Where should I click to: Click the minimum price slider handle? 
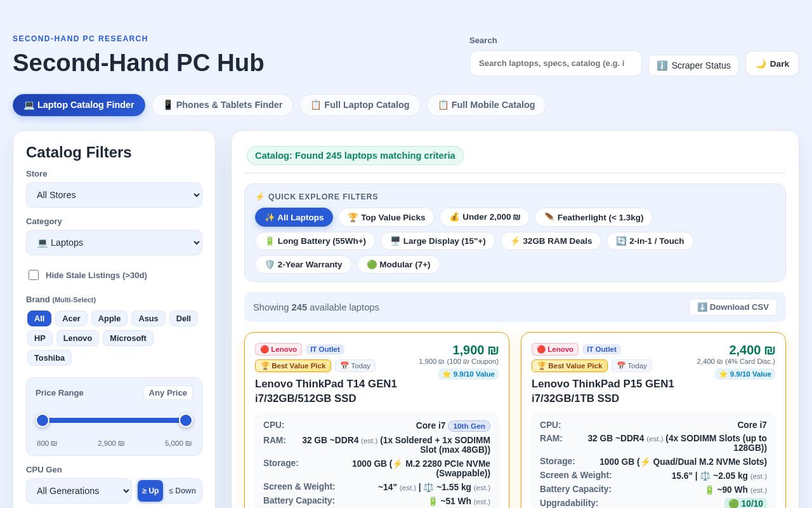tap(43, 420)
